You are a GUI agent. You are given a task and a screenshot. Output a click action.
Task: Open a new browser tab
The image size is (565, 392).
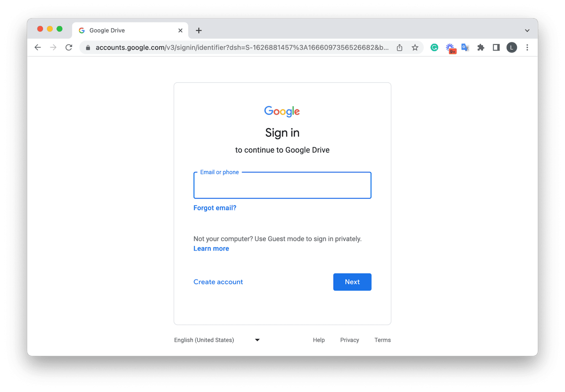coord(198,30)
